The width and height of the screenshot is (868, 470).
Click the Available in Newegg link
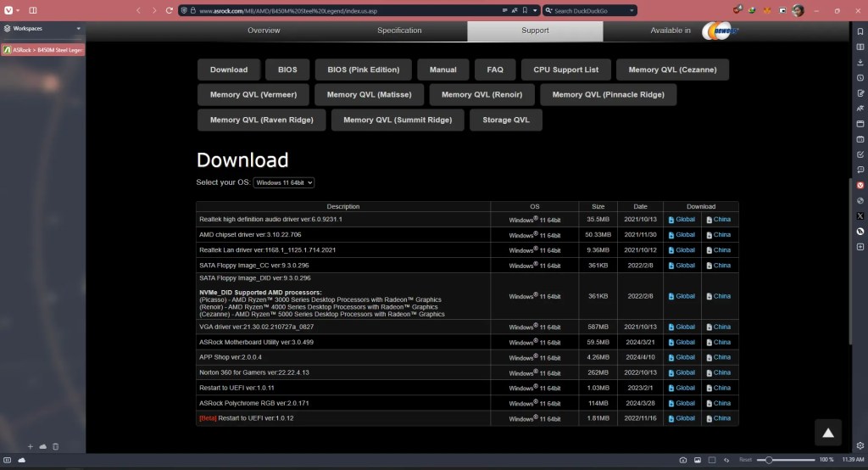695,31
